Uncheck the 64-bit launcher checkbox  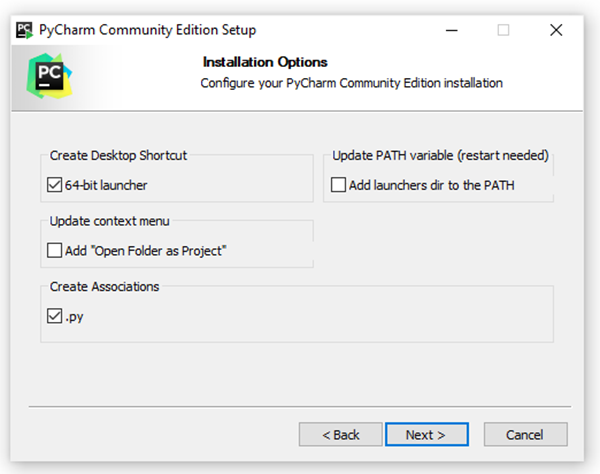pyautogui.click(x=54, y=185)
